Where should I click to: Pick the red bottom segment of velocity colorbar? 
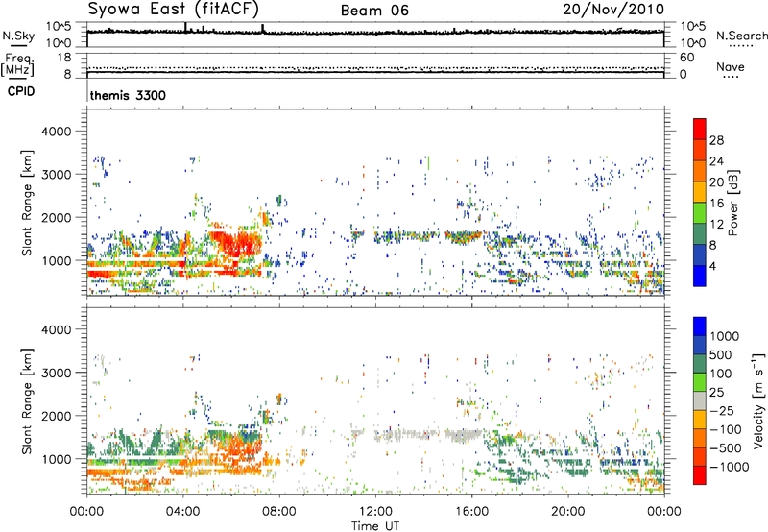[700, 475]
